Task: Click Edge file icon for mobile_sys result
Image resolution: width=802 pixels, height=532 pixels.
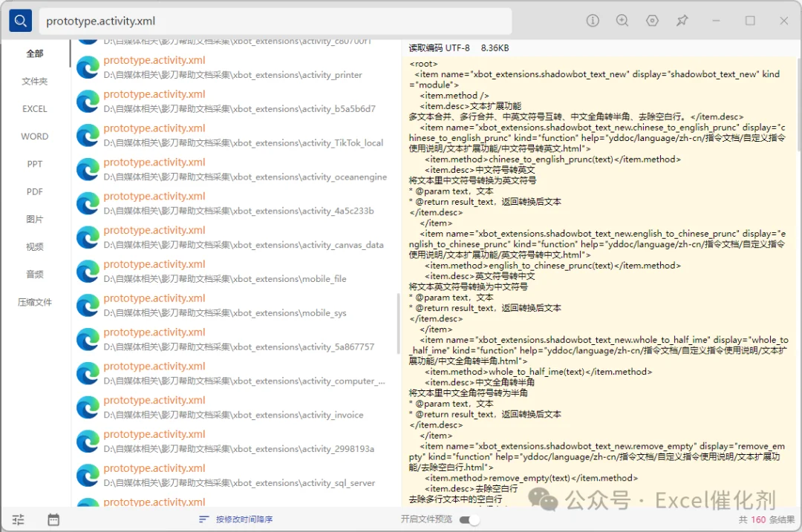Action: (x=88, y=306)
